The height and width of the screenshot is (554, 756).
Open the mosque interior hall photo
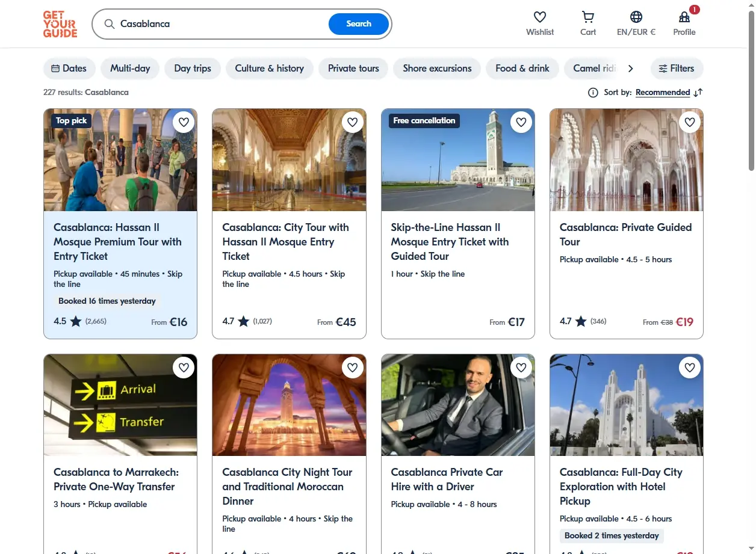click(289, 160)
